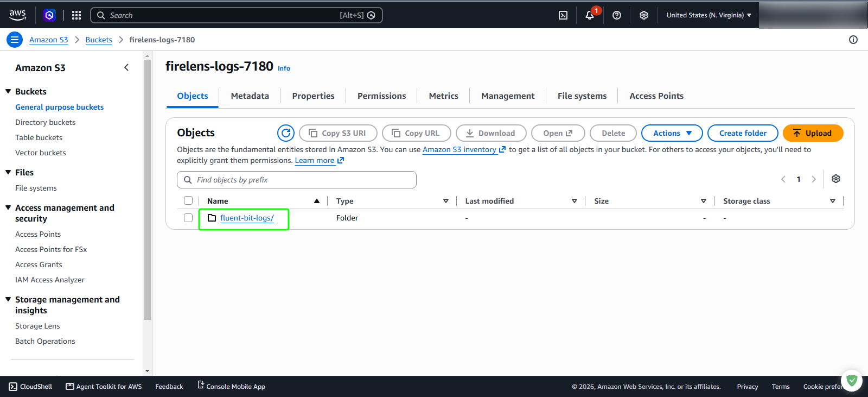The image size is (868, 397).
Task: Click the search magnifier in prefix filter
Action: coord(188,180)
